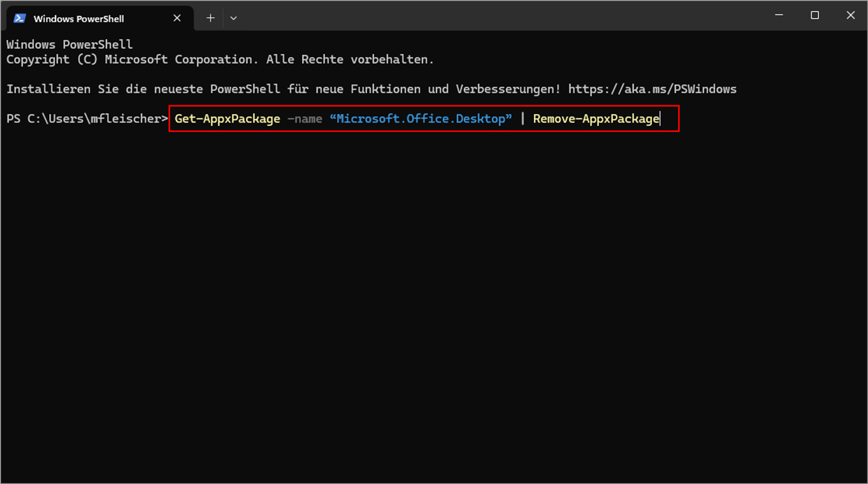Click the close window icon
Viewport: 868px width, 484px height.
click(x=851, y=15)
